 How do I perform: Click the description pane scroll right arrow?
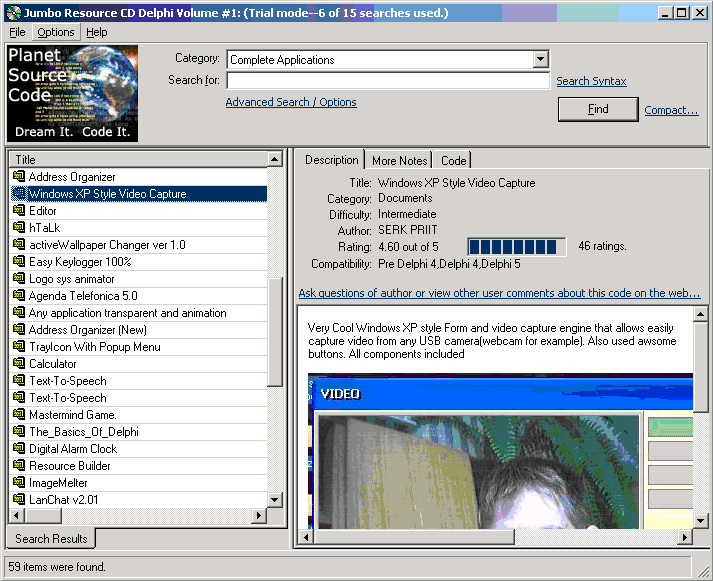click(x=684, y=537)
